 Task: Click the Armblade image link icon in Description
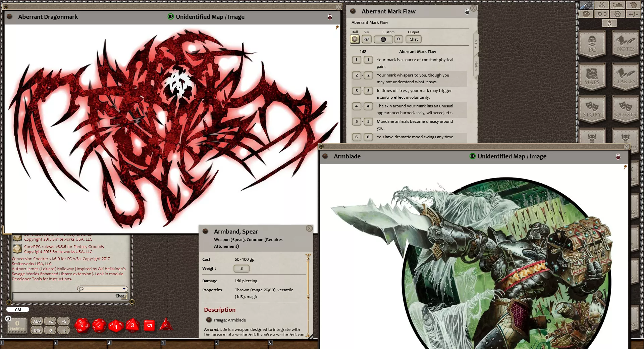click(x=209, y=320)
